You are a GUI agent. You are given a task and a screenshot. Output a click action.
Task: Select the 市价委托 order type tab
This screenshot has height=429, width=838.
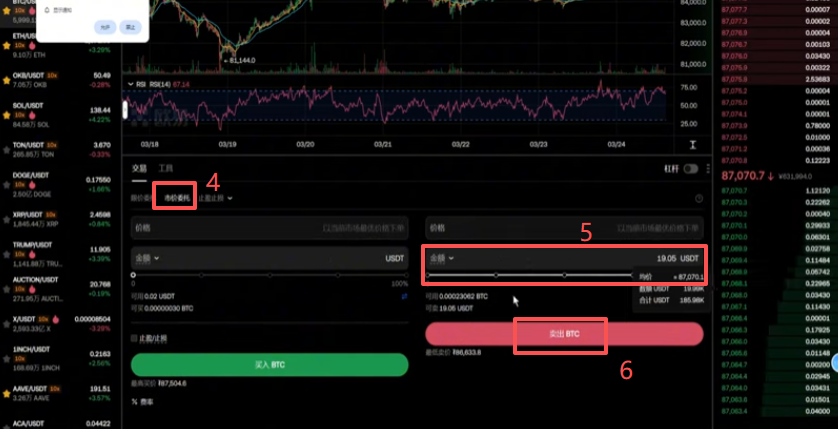176,198
